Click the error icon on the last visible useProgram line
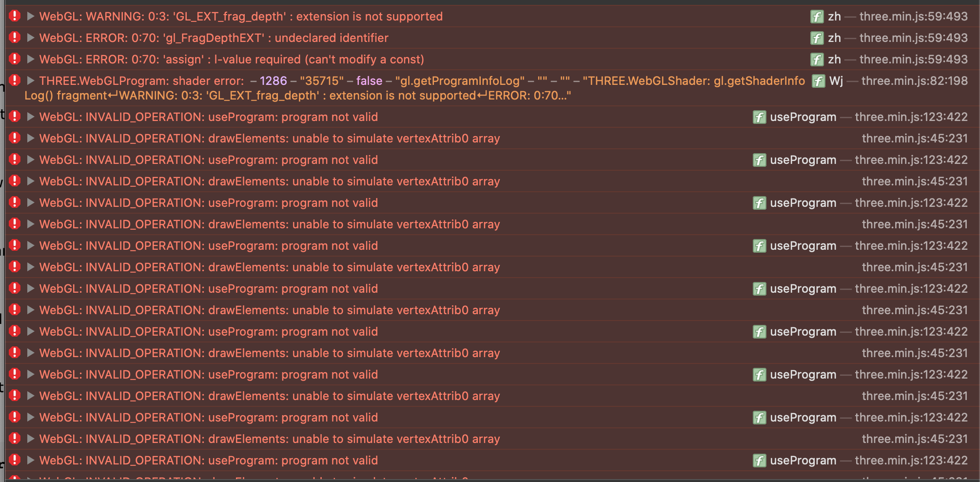980x482 pixels. [15, 460]
